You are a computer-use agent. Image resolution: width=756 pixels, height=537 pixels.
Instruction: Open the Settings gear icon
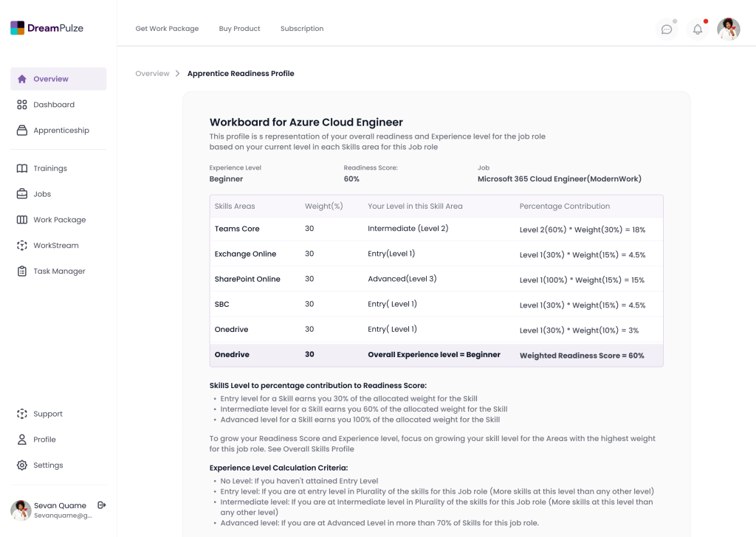click(x=22, y=465)
